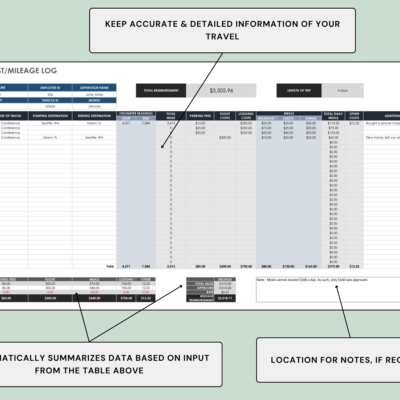The width and height of the screenshot is (400, 400).
Task: Select the odometer START subheader
Action: pyautogui.click(x=126, y=118)
